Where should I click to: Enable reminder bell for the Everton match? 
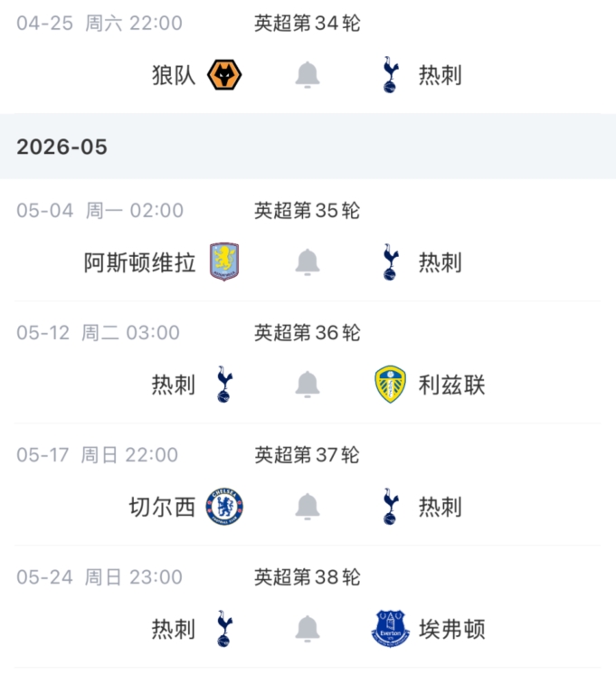[308, 629]
